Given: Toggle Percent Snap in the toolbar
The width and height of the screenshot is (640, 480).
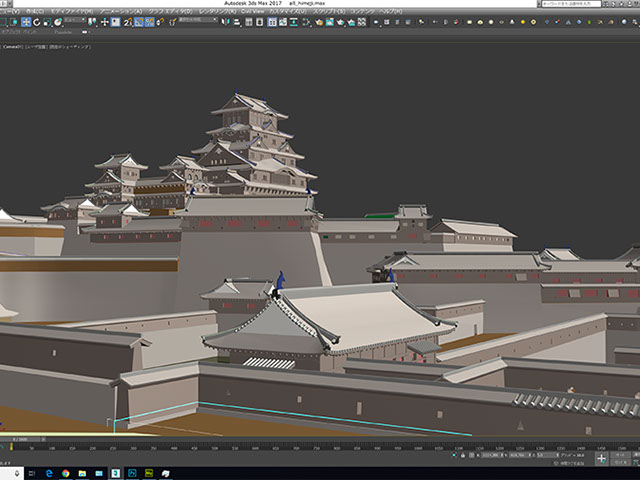Looking at the screenshot, I should coord(148,22).
